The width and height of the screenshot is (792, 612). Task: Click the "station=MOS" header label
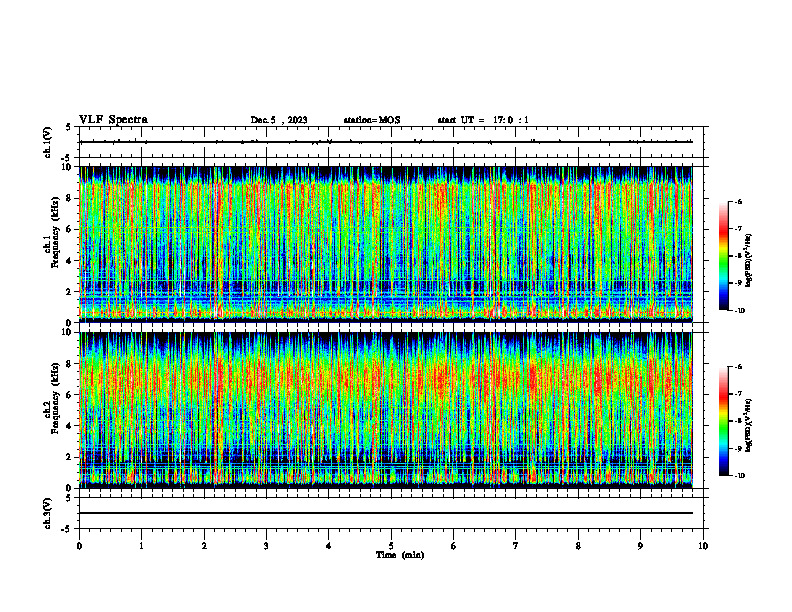(372, 120)
